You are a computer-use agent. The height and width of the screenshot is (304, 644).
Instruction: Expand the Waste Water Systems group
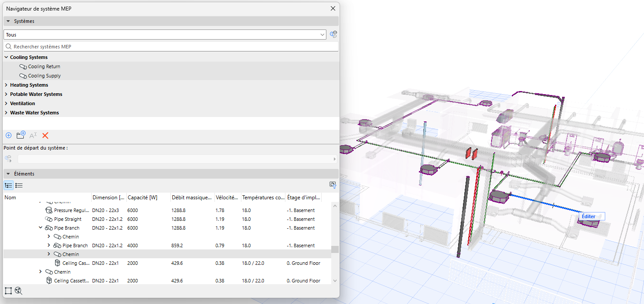coord(6,113)
